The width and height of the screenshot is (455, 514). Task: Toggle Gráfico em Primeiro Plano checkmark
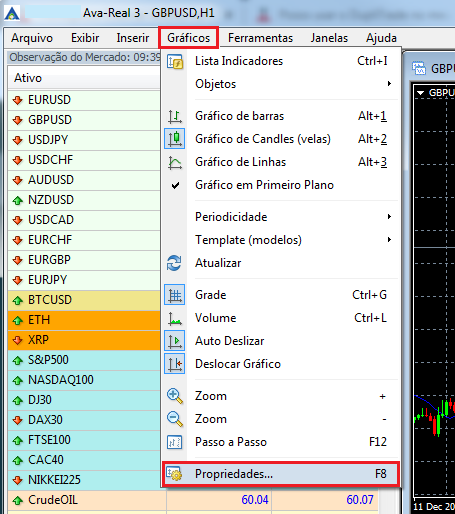coord(175,185)
